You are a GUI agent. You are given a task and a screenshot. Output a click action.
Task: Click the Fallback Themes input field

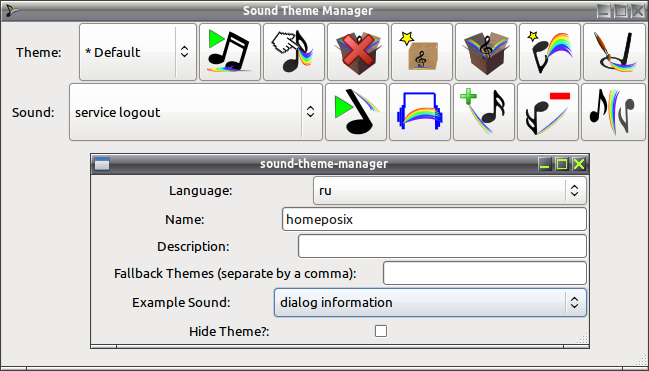[485, 273]
